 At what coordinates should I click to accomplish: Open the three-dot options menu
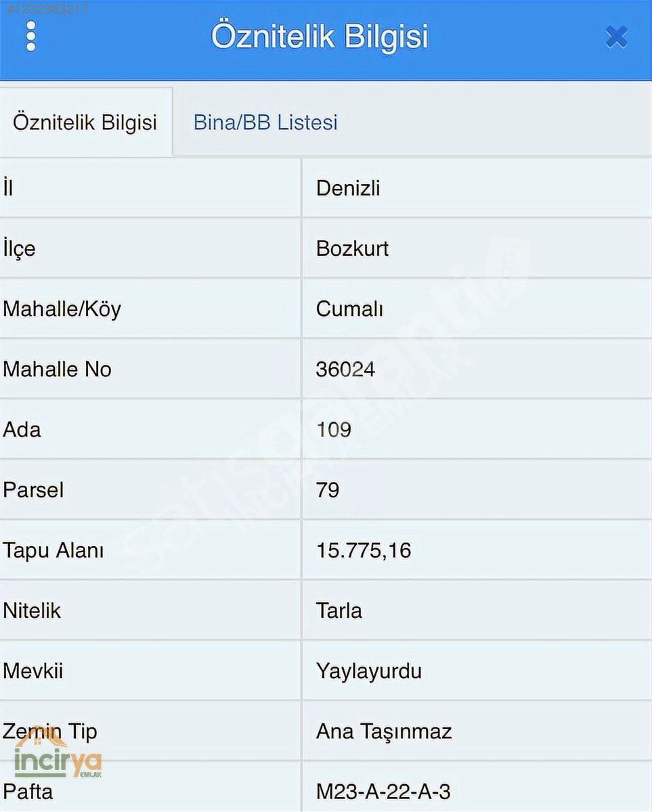[30, 37]
